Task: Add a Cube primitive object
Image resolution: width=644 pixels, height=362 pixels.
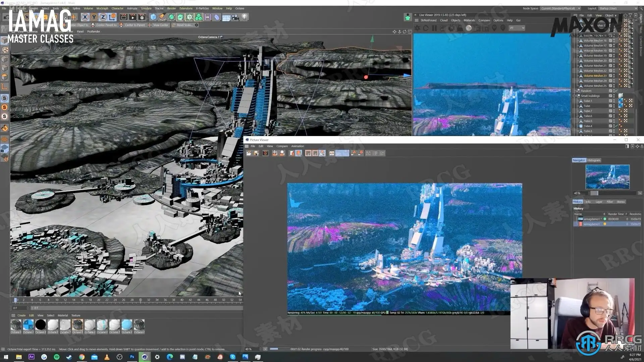Action: tap(153, 17)
